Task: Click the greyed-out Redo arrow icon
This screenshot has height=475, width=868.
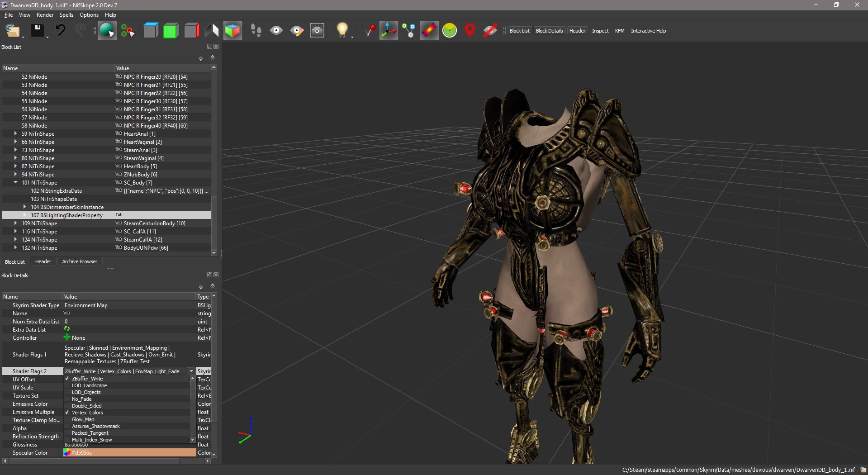Action: [x=80, y=31]
